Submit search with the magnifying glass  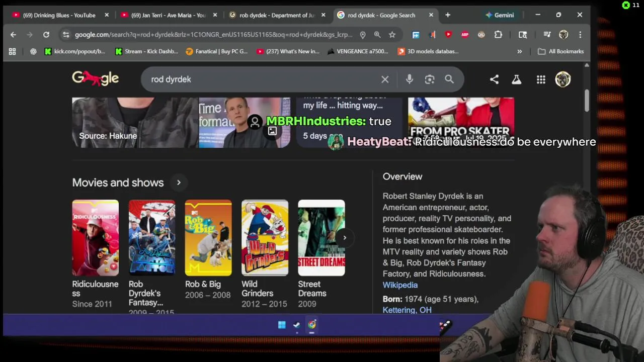tap(449, 79)
